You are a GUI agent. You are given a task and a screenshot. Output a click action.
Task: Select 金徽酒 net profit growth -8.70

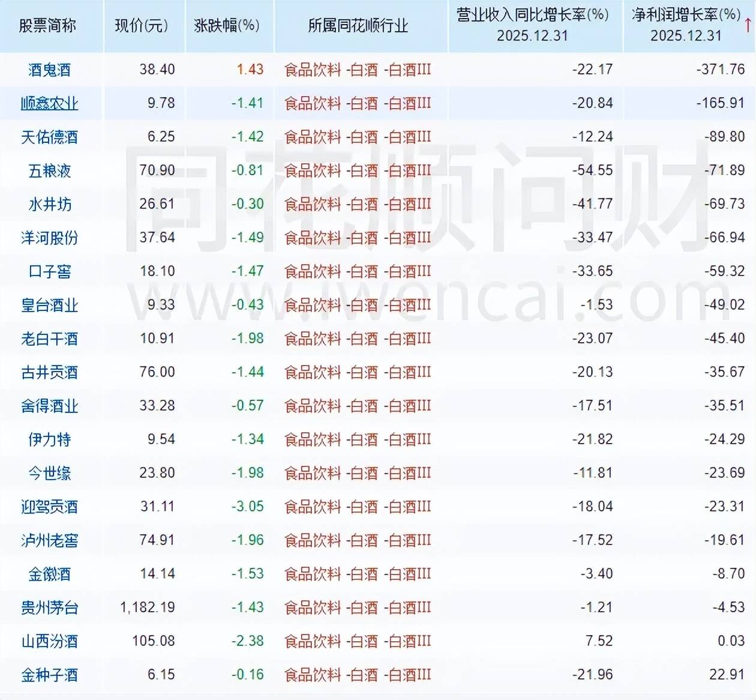click(x=728, y=574)
